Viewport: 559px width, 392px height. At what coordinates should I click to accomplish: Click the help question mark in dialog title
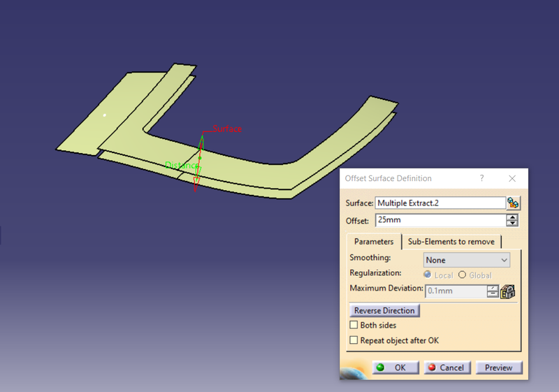pos(481,178)
